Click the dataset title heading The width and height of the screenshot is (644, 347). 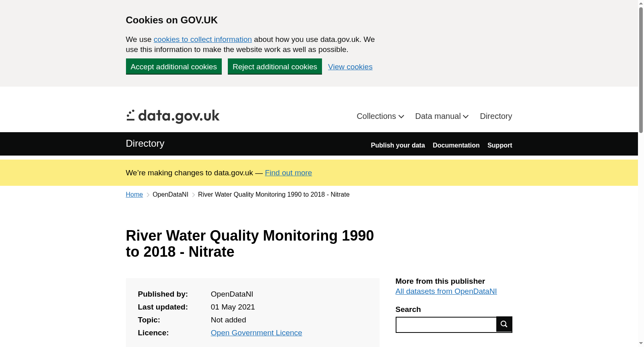click(x=250, y=244)
